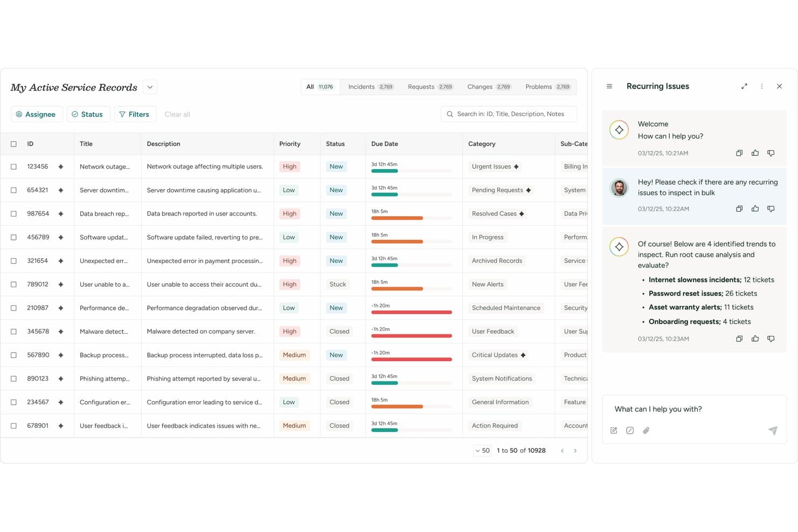The width and height of the screenshot is (798, 532).
Task: Check the box for record 123456
Action: click(13, 167)
